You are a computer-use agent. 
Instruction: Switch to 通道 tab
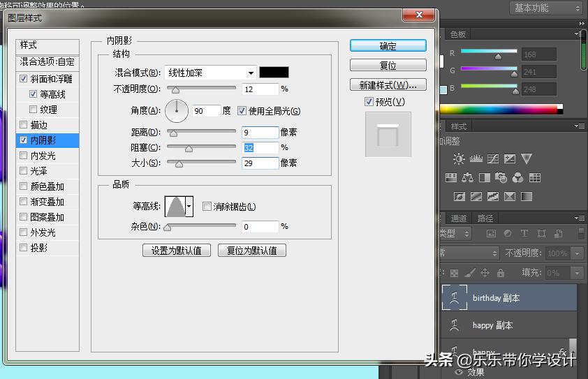click(x=458, y=218)
